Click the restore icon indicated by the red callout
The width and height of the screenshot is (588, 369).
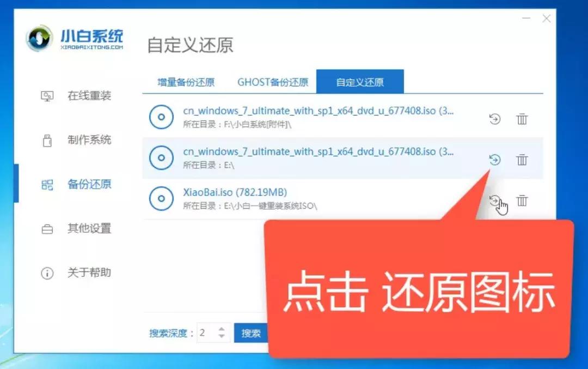point(495,160)
